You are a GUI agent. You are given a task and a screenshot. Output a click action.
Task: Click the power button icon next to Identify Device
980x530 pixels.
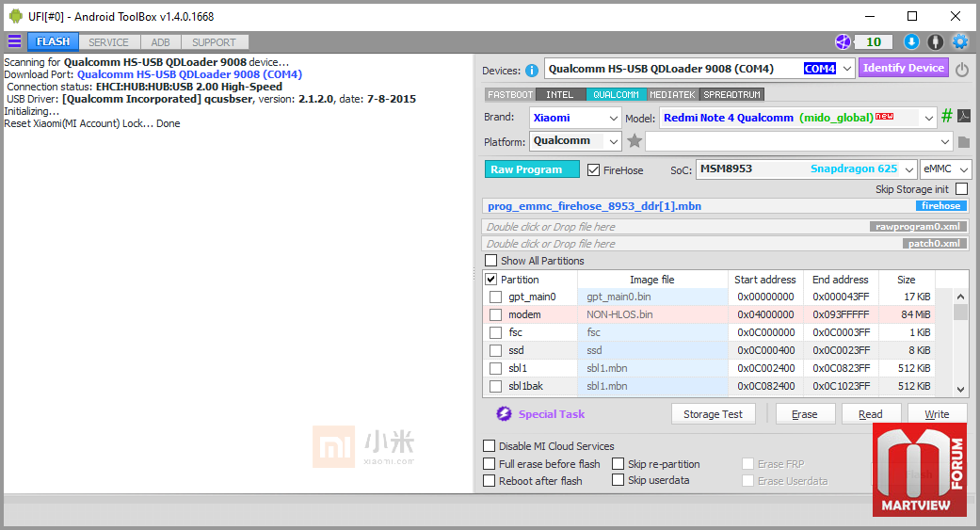coord(962,70)
